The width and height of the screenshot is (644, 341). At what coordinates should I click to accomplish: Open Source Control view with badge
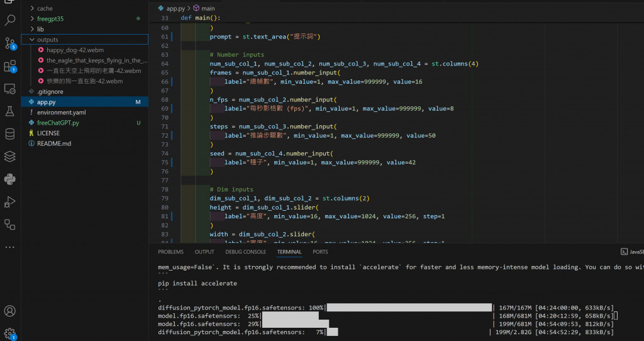click(10, 43)
